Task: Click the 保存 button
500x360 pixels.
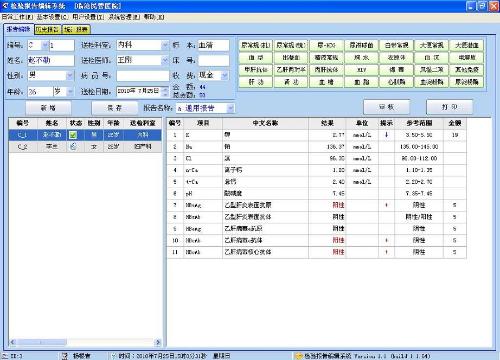Action: click(114, 108)
